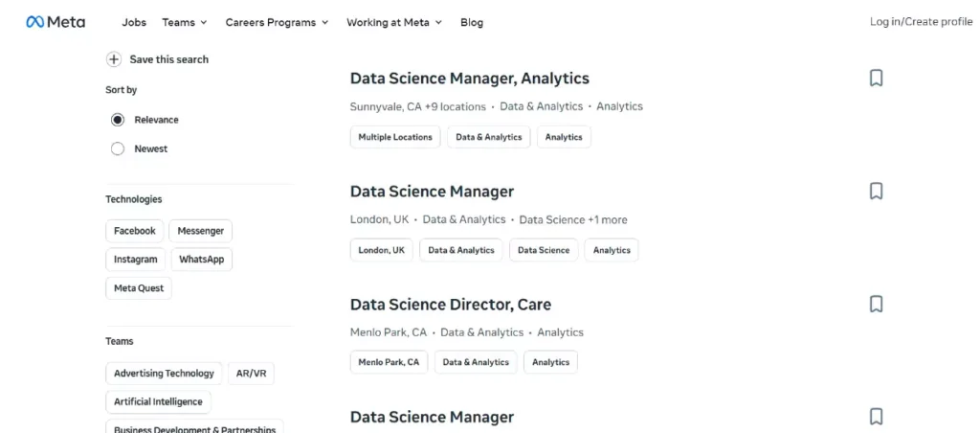
Task: Expand the Teams dropdown in navigation
Action: click(185, 22)
